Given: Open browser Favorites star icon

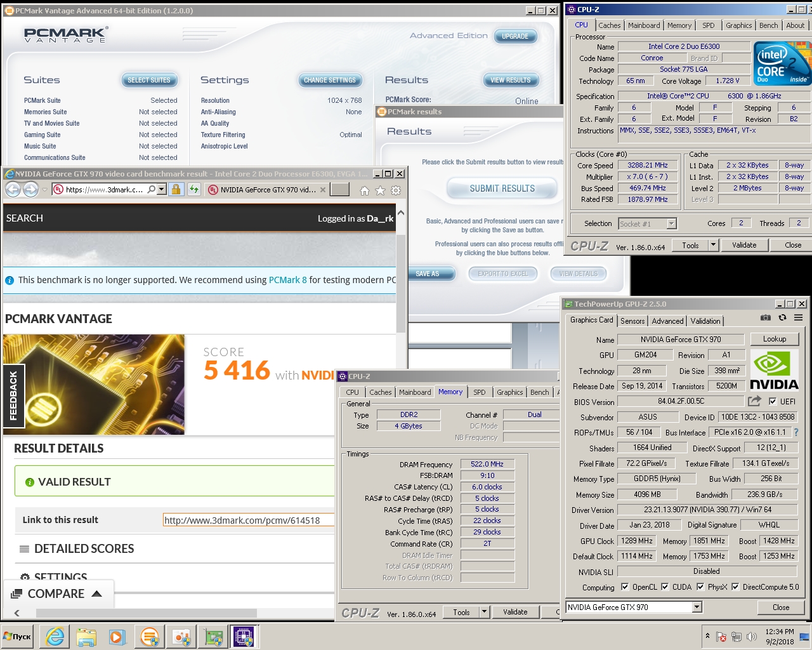Looking at the screenshot, I should pyautogui.click(x=380, y=190).
